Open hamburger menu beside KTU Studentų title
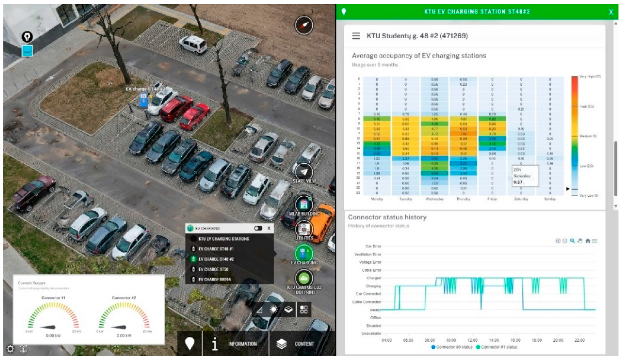624x364 pixels. pos(356,36)
